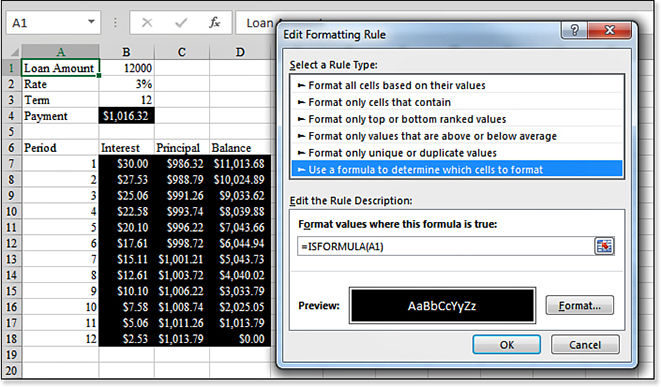Click the AaBbCcYyZz format preview box
Image resolution: width=661 pixels, height=387 pixels.
point(442,306)
